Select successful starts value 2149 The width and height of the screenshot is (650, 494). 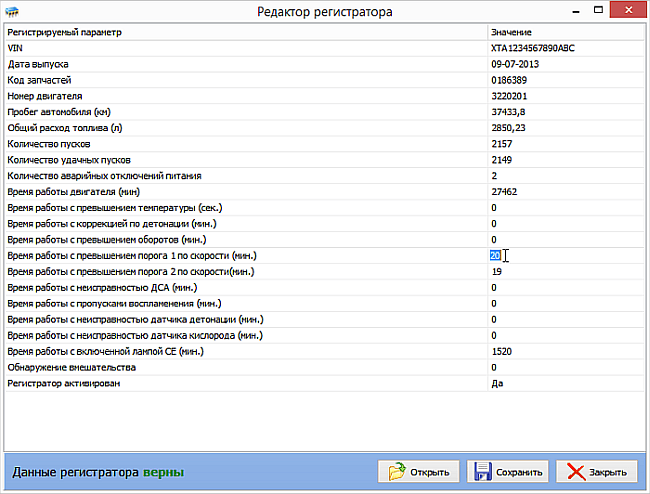tap(502, 160)
